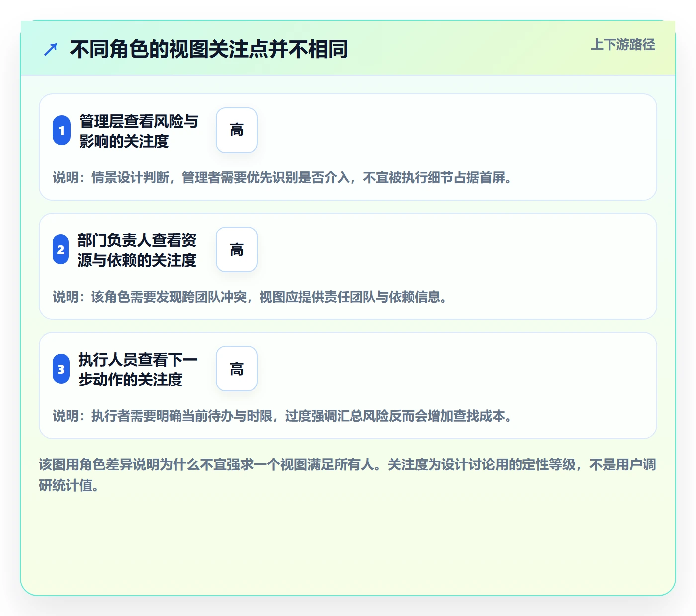Click the number 1 badge
The height and width of the screenshot is (616, 696).
(x=62, y=131)
